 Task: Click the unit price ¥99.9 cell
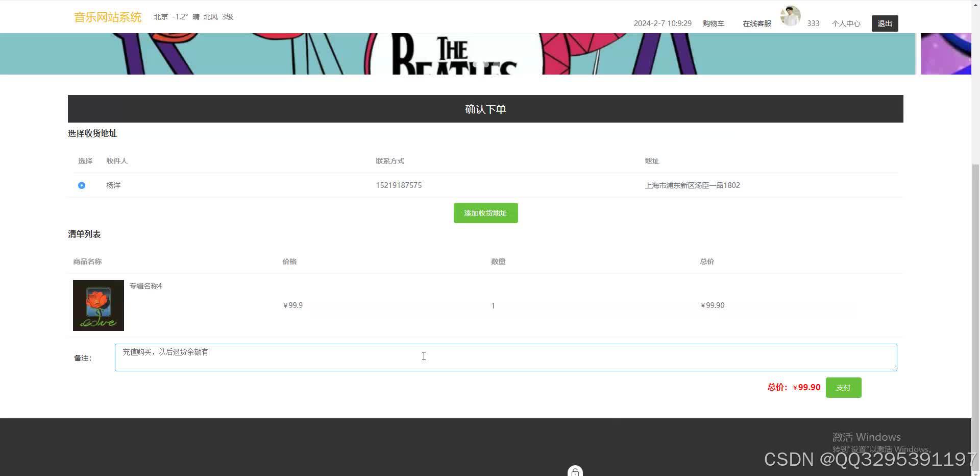click(293, 305)
